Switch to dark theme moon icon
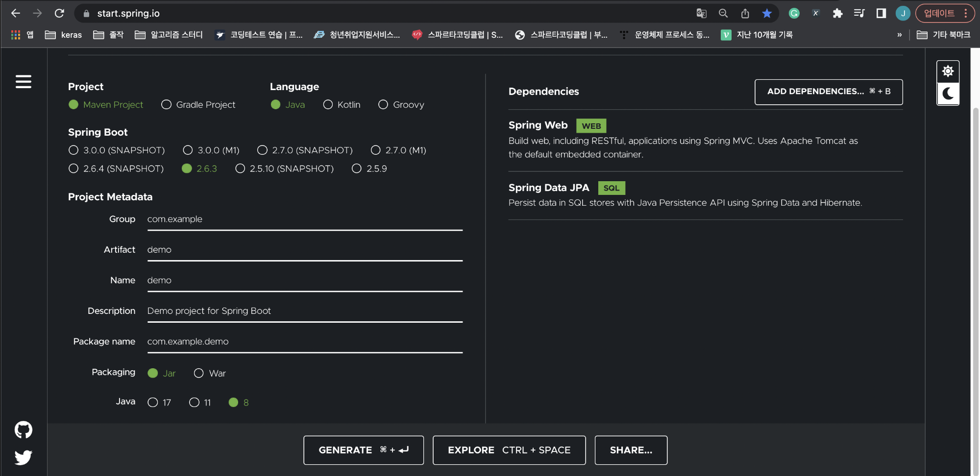 [x=948, y=94]
